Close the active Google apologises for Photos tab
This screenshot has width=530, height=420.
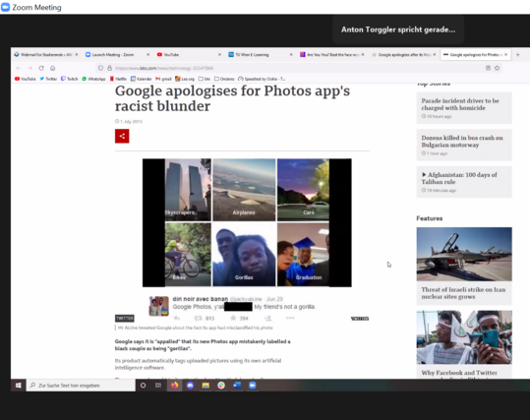[x=506, y=54]
